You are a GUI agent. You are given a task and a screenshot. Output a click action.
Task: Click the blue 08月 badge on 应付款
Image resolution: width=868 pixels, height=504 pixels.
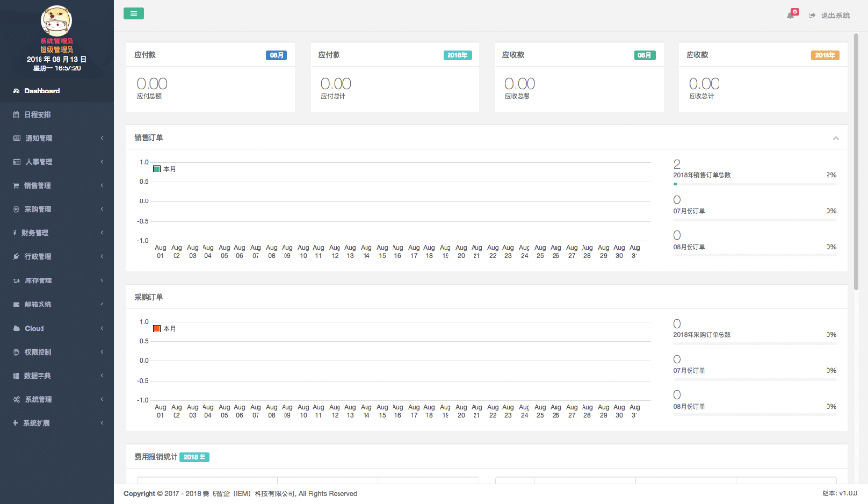pos(276,56)
